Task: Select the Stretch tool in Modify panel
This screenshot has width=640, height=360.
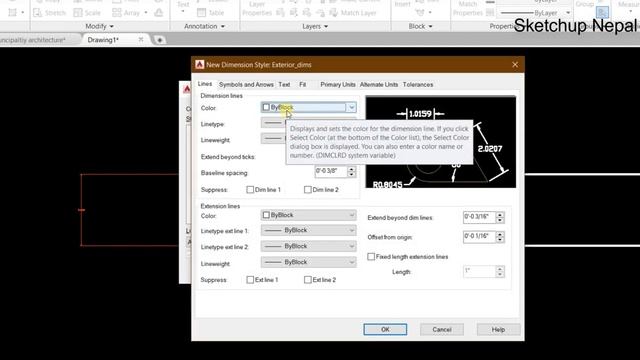Action: coord(49,13)
